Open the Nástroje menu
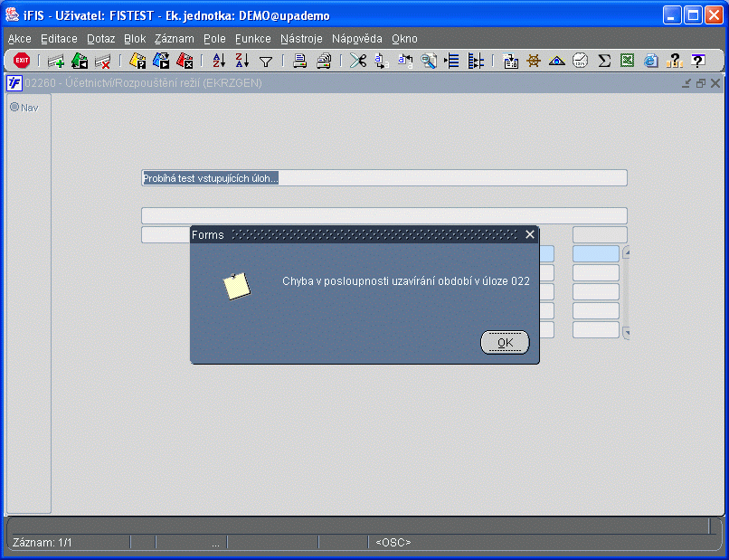The width and height of the screenshot is (729, 560). coord(301,39)
